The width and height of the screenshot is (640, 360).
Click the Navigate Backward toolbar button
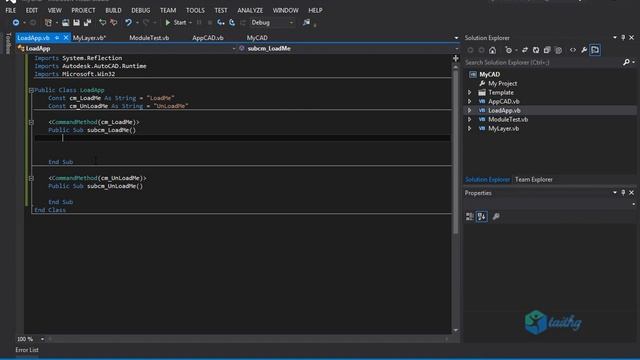(x=16, y=23)
